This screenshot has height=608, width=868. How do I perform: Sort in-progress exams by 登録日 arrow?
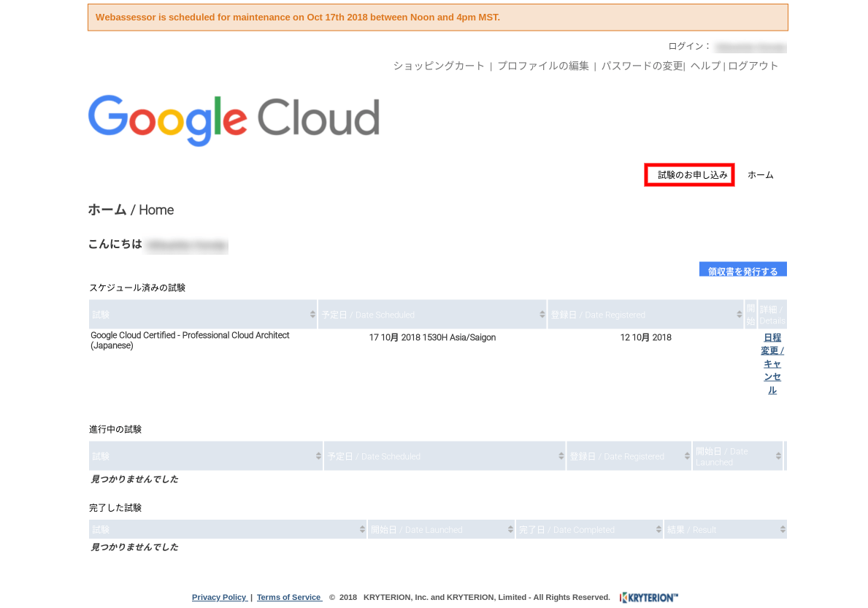687,456
